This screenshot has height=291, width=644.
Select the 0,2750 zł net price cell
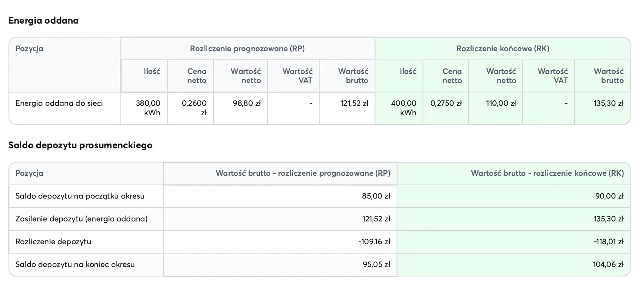pos(446,103)
